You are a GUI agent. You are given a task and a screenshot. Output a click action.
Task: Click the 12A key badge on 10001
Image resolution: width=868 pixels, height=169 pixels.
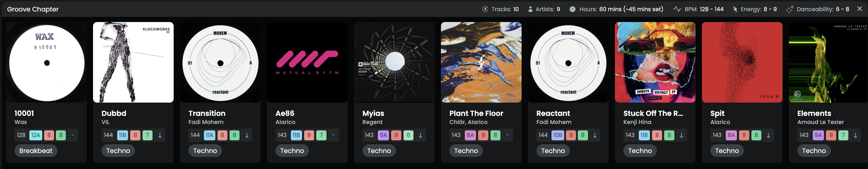point(35,135)
